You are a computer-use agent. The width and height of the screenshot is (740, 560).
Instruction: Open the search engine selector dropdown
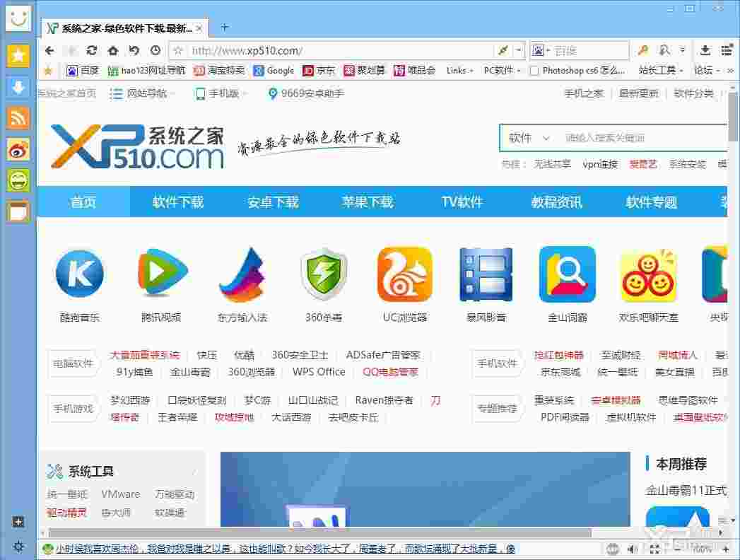(541, 50)
